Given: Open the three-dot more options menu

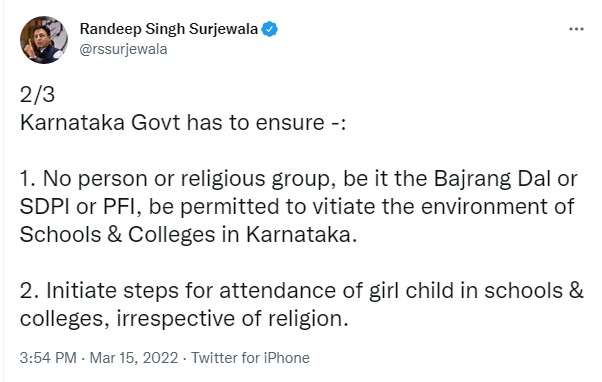Looking at the screenshot, I should tap(576, 29).
